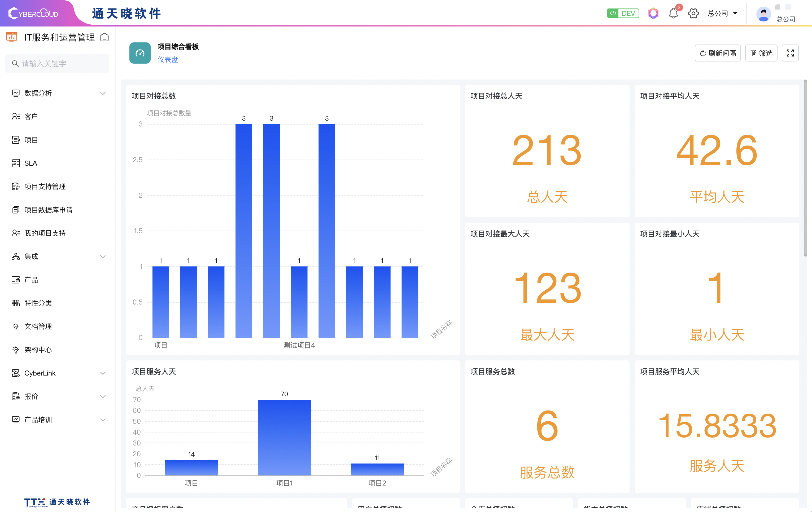The height and width of the screenshot is (512, 812).
Task: Click the home icon beside IT服务和运营管理
Action: (104, 37)
